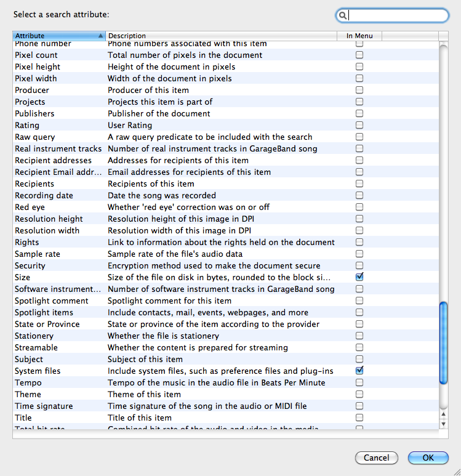Viewport: 461px width, 476px height.
Task: Check the Raw query checkbox
Action: pos(359,137)
